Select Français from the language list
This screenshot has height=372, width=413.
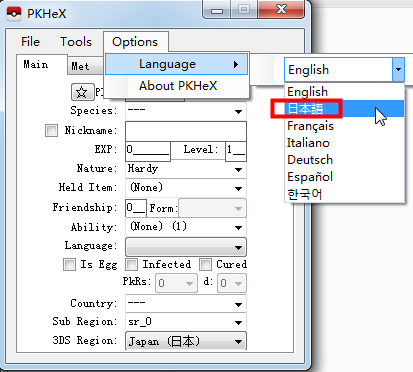345,126
